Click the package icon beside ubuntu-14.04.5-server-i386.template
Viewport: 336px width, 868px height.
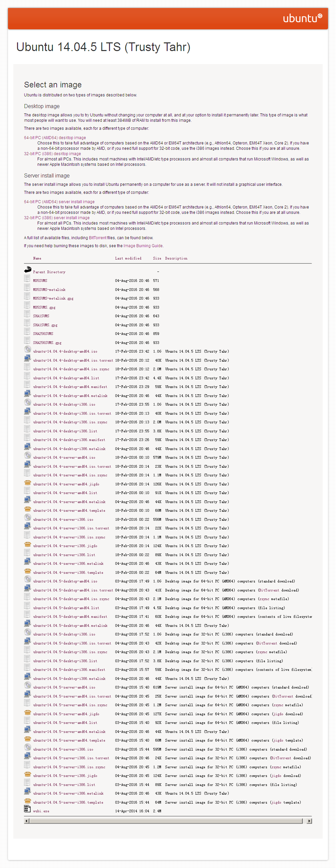click(x=28, y=800)
